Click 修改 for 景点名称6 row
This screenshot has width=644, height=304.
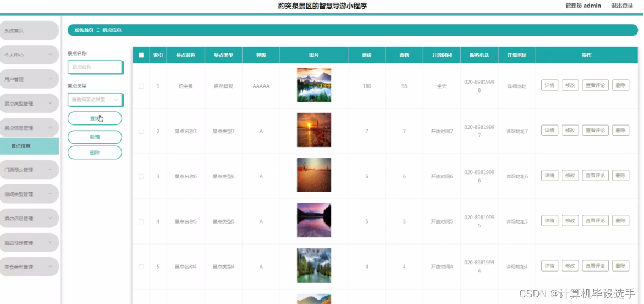click(570, 176)
